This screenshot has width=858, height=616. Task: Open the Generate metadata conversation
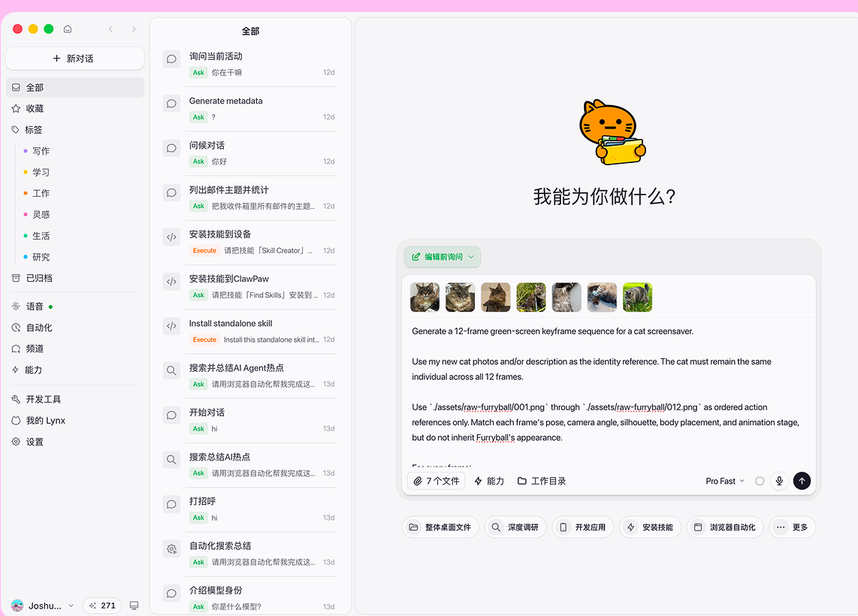pyautogui.click(x=251, y=108)
